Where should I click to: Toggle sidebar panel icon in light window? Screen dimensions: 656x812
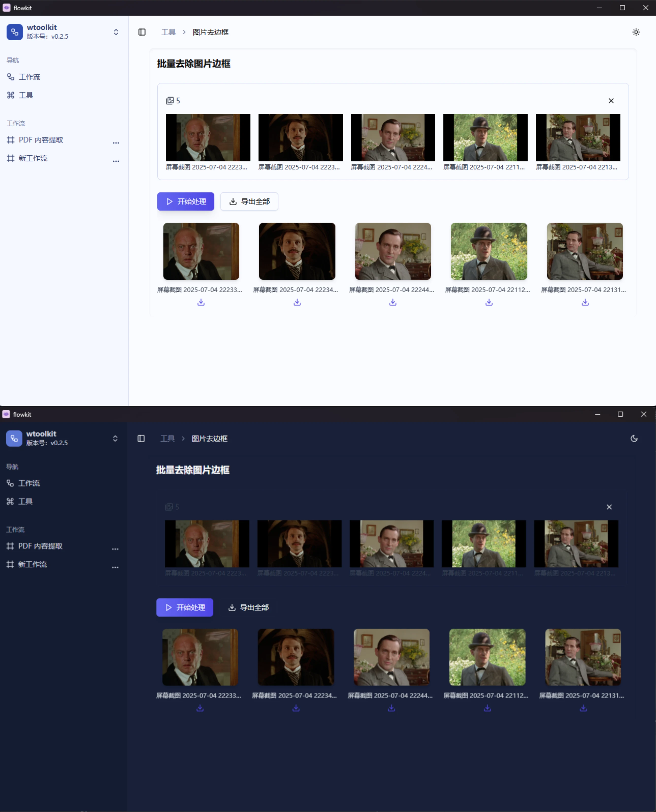[x=142, y=32]
